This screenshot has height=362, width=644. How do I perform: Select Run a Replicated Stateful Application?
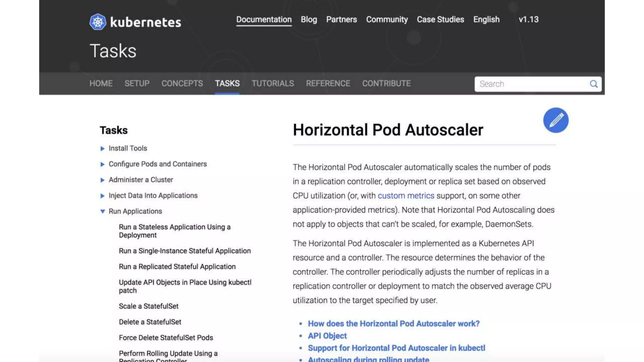coord(177,267)
